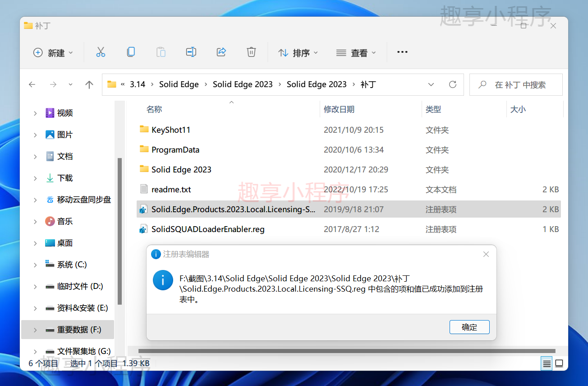Click the KeyShot11 folder icon

pyautogui.click(x=144, y=130)
